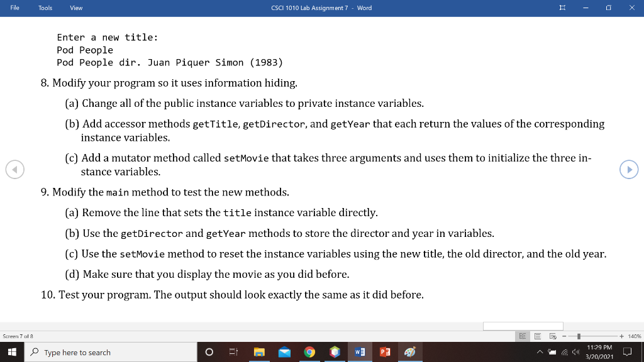
Task: Click the Screen 7 of 8 status label
Action: (x=19, y=336)
